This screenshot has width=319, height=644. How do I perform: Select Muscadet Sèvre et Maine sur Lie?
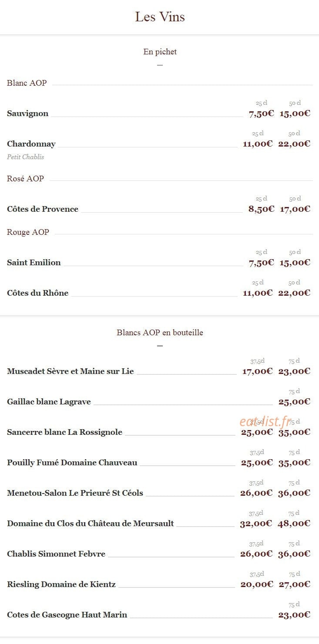71,371
